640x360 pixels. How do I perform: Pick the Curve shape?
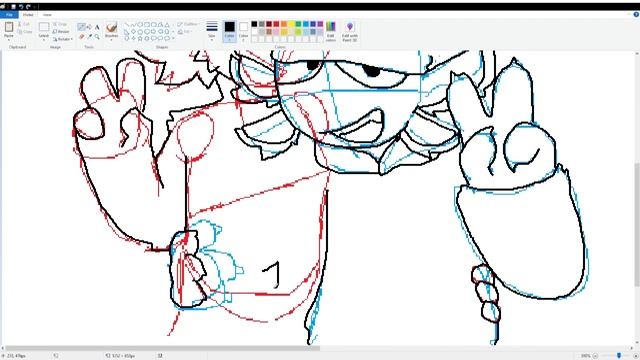point(133,24)
